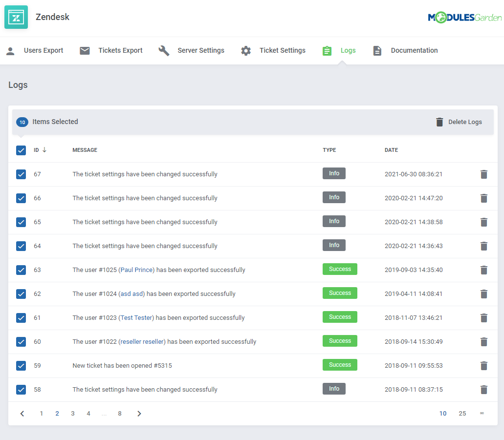The width and height of the screenshot is (504, 440).
Task: Jump to page 8 of logs
Action: [120, 414]
